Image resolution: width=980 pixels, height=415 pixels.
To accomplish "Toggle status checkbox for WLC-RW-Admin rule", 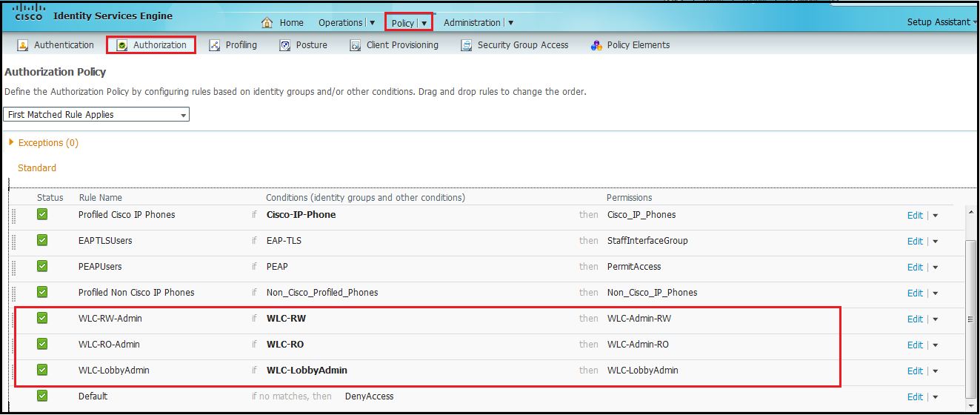I will point(42,318).
